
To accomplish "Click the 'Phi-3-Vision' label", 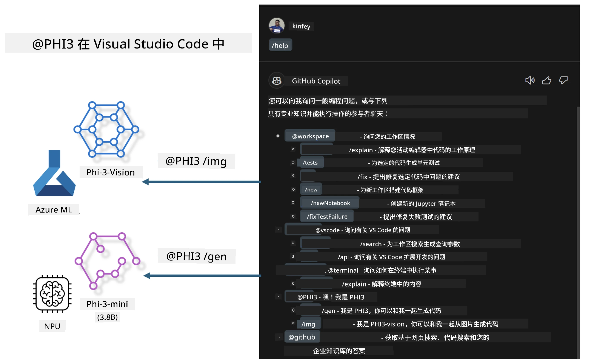I will click(x=111, y=172).
